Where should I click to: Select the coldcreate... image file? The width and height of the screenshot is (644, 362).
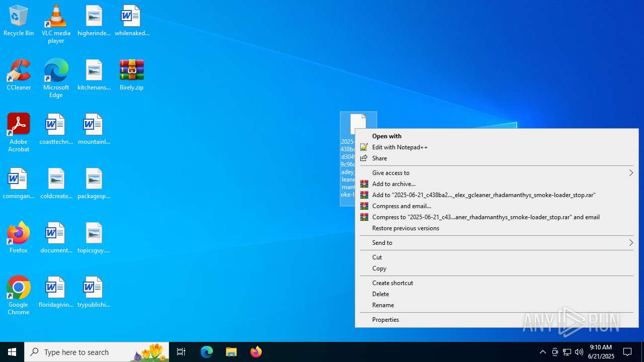(56, 184)
